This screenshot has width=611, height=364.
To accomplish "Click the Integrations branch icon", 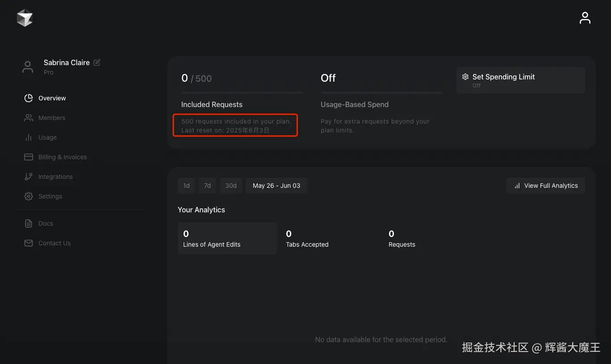I will point(29,177).
